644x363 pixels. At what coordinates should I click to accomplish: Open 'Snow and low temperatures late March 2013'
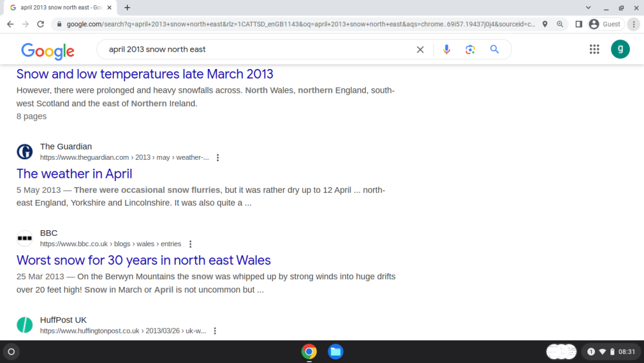coord(144,74)
